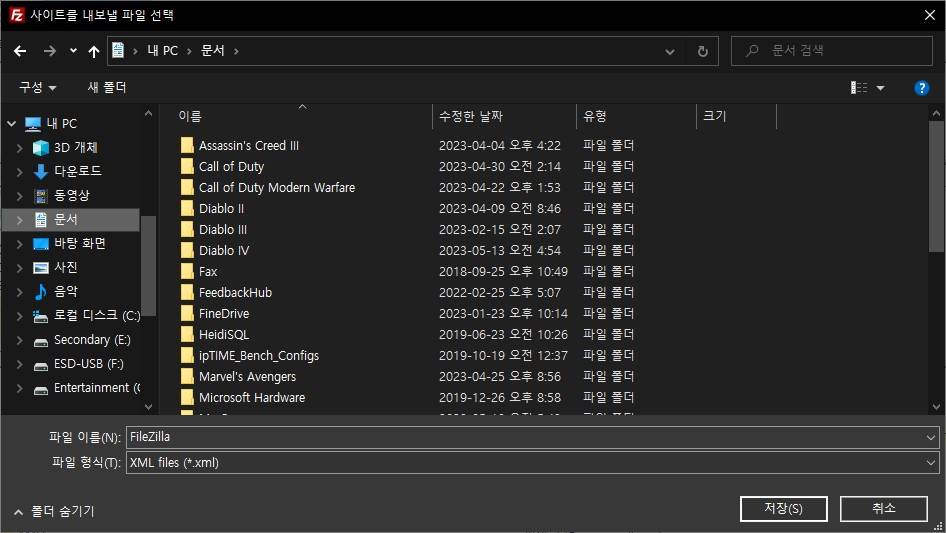This screenshot has width=946, height=533.
Task: Click folder icon beside Diablo III
Action: click(187, 229)
